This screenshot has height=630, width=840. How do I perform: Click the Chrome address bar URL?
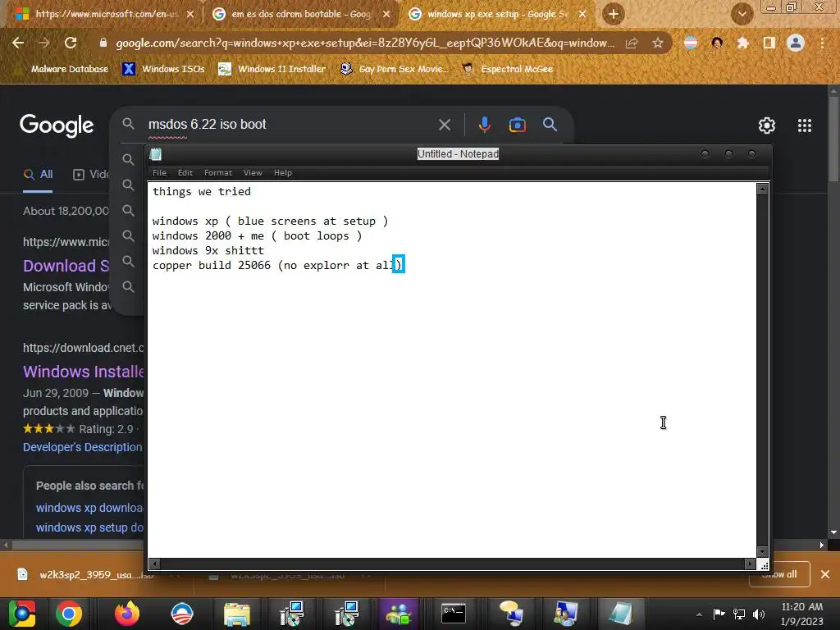364,43
